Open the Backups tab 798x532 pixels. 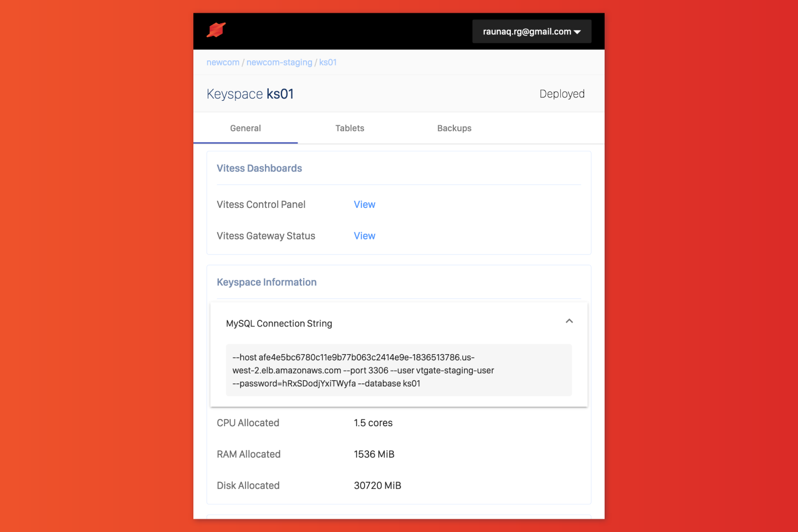(454, 129)
